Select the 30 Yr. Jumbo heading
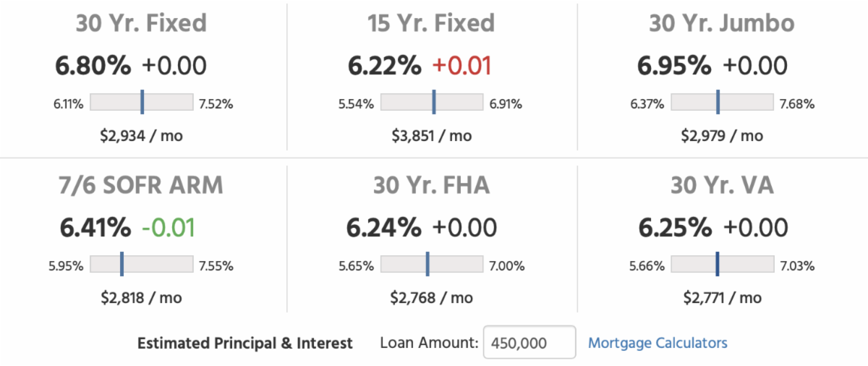 pos(721,22)
